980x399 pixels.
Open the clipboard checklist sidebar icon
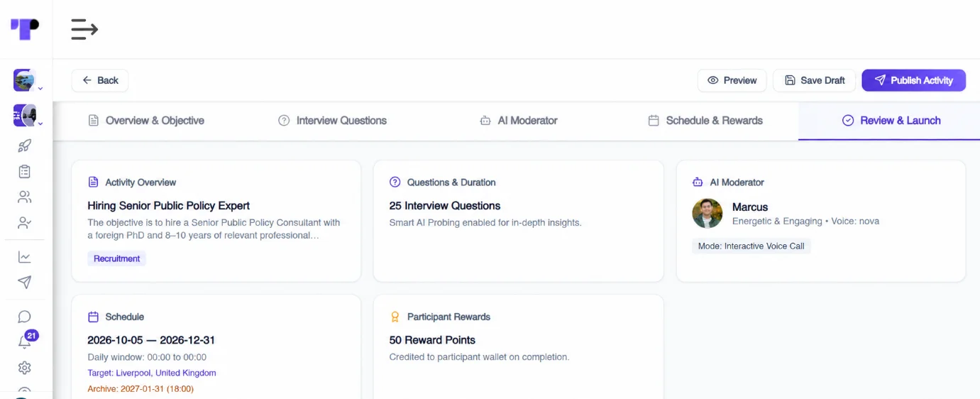tap(25, 171)
